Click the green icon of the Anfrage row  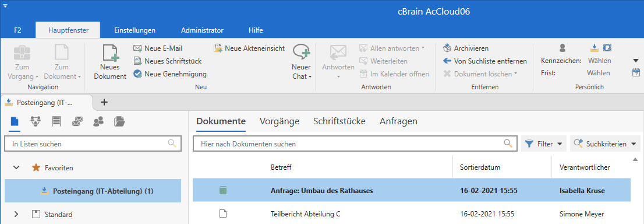(223, 190)
